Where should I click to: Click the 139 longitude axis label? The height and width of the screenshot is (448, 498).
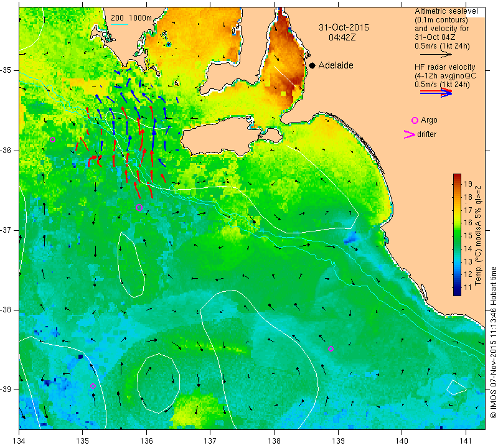(338, 441)
